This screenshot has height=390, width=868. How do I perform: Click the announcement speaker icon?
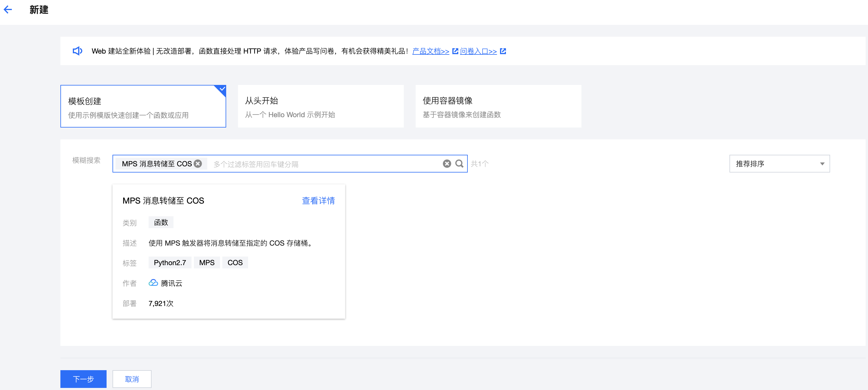(x=78, y=51)
